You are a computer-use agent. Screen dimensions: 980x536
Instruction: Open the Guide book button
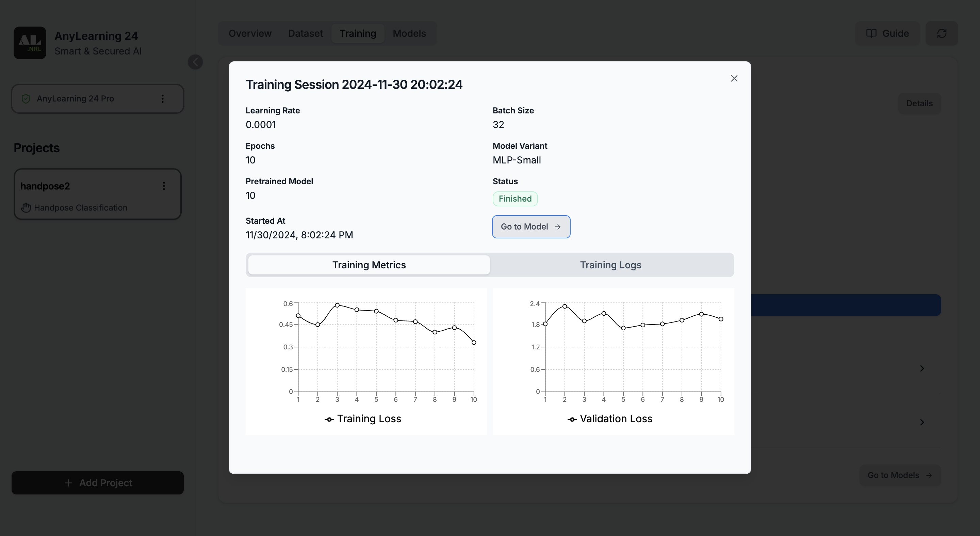[887, 33]
